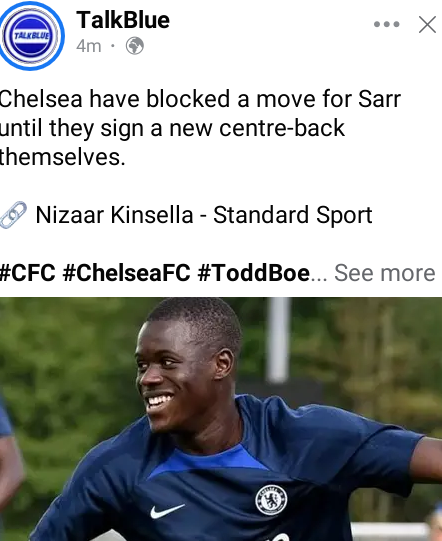Click the TalkBlue page name
The height and width of the screenshot is (541, 442).
123,20
